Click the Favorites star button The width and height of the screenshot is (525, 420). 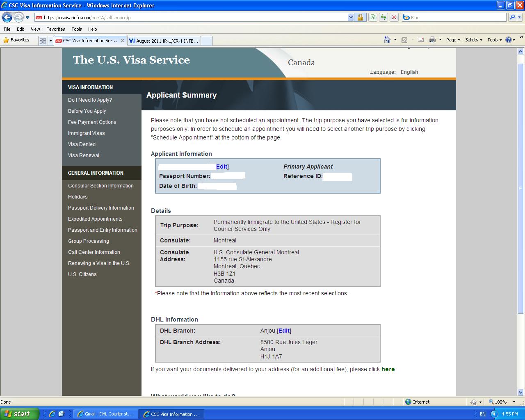click(16, 40)
